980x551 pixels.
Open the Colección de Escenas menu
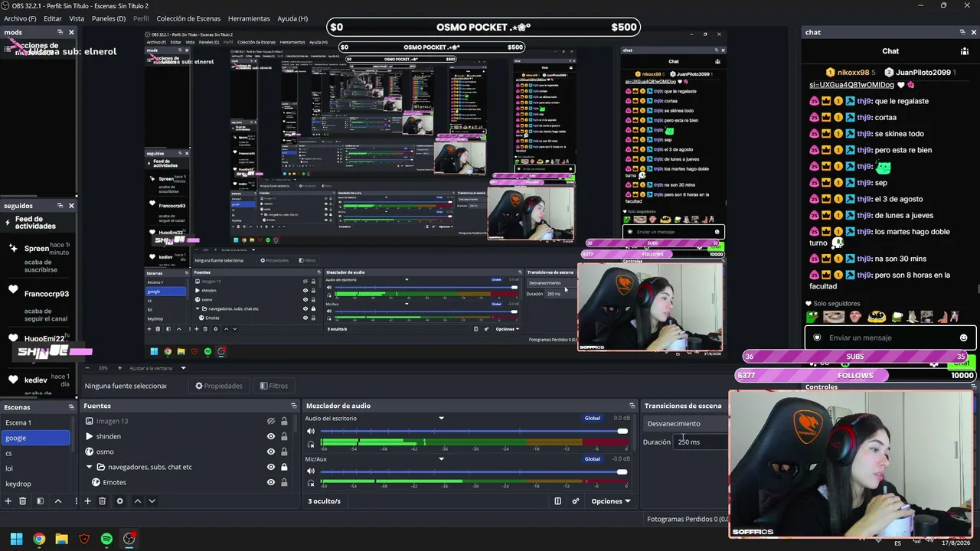point(188,18)
